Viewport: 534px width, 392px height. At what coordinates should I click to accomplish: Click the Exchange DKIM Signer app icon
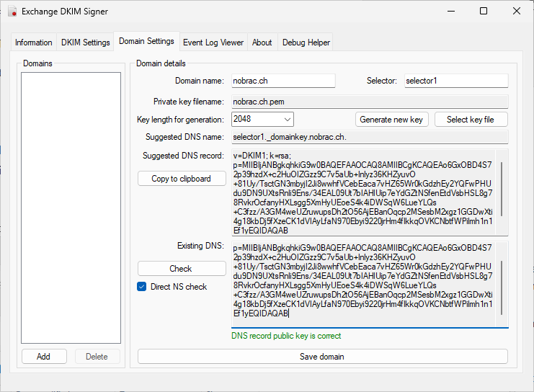click(12, 12)
